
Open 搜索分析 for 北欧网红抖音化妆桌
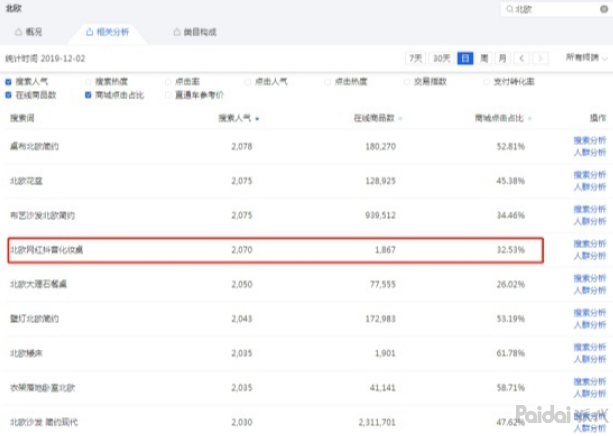coord(590,244)
